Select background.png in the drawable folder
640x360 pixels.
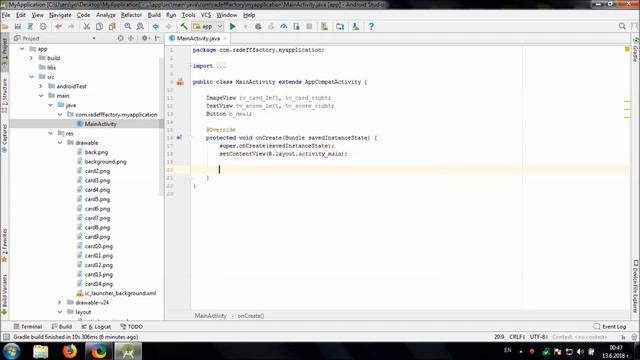click(x=105, y=162)
